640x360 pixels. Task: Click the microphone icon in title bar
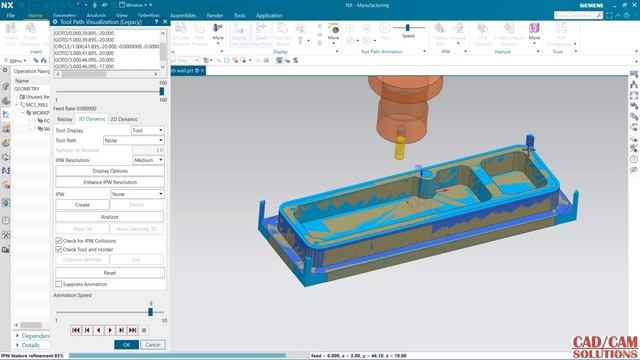pyautogui.click(x=95, y=5)
